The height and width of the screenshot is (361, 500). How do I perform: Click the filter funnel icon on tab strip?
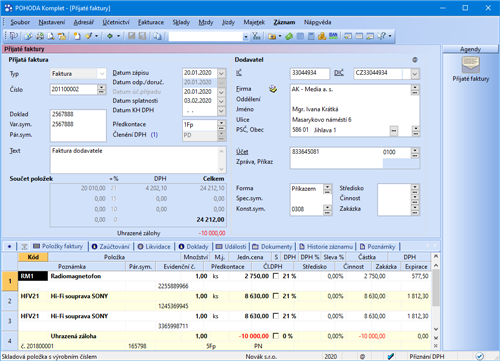pos(24,247)
